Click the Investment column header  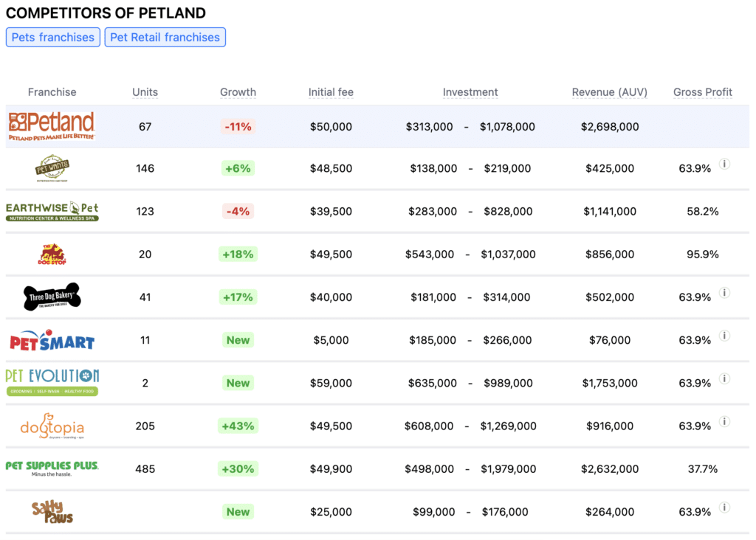[x=470, y=92]
